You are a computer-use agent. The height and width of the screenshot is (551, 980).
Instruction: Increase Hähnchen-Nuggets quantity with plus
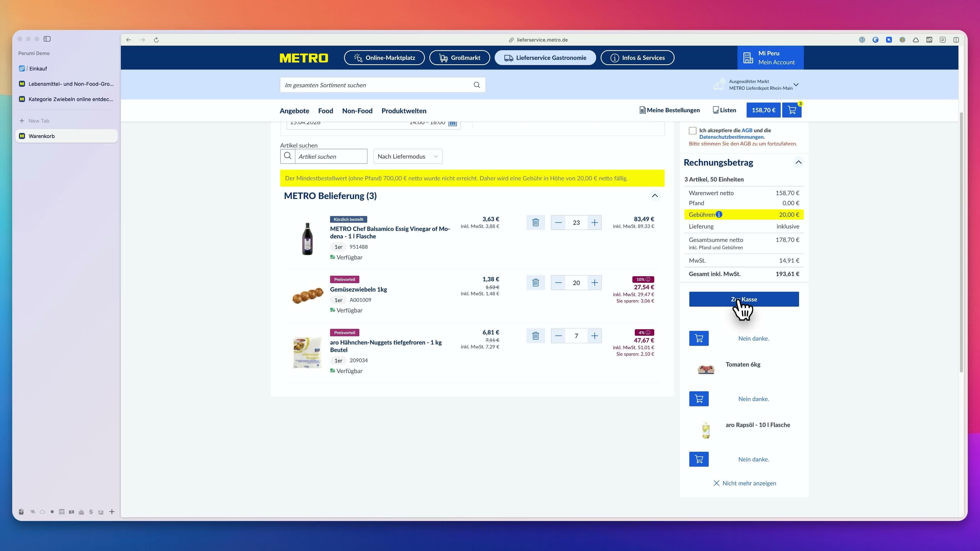[x=594, y=336]
